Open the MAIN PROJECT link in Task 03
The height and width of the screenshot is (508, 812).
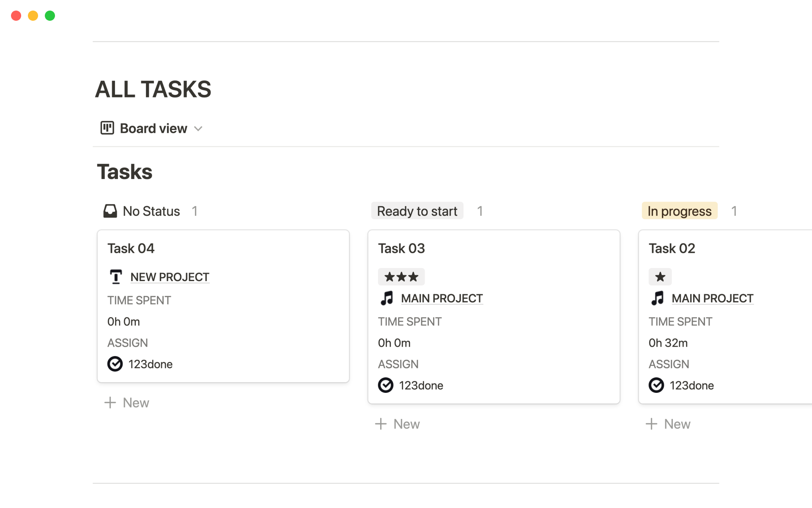click(x=442, y=298)
